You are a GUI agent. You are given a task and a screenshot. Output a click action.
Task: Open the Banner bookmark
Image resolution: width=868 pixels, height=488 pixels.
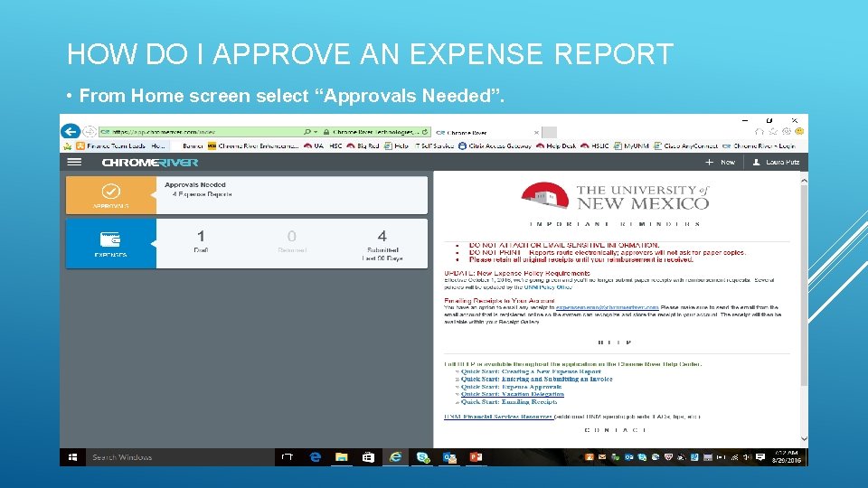pos(193,146)
